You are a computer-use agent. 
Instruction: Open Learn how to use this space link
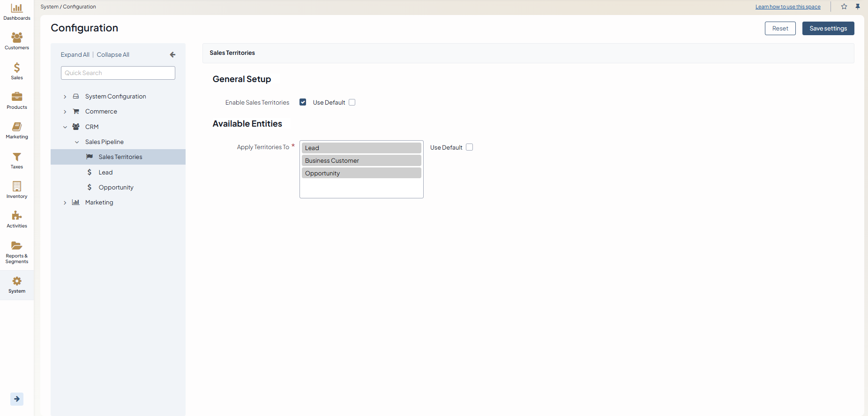[787, 7]
